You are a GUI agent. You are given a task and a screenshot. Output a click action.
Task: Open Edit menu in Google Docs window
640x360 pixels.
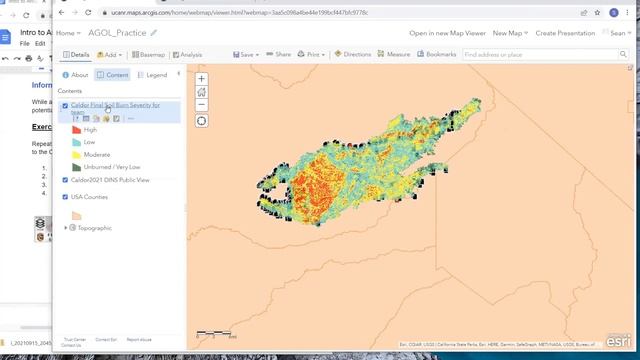pos(40,44)
